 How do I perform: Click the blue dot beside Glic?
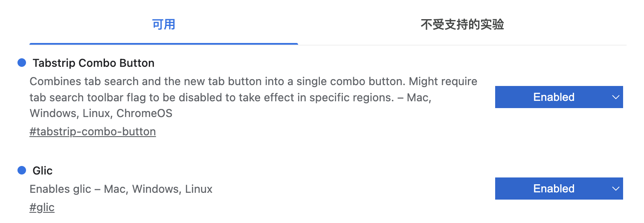tap(22, 171)
